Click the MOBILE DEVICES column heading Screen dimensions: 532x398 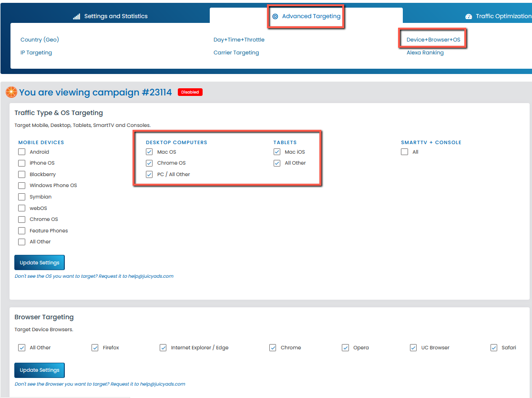click(x=41, y=142)
